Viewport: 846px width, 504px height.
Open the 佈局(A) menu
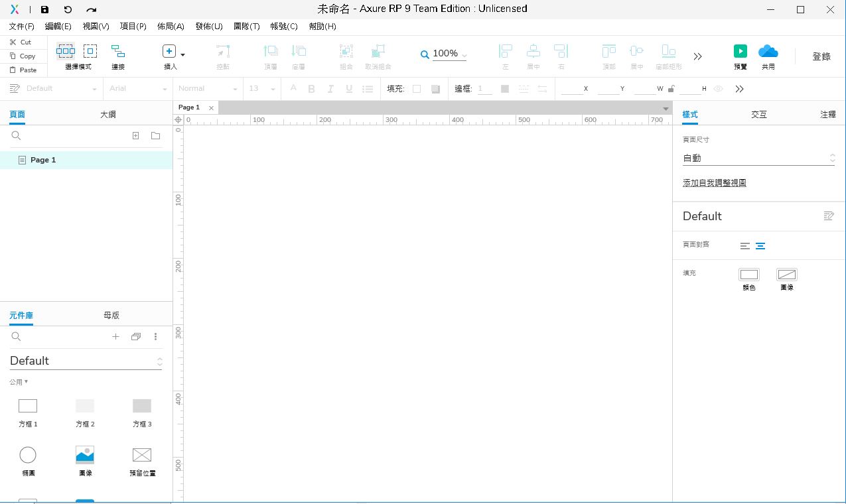click(171, 27)
